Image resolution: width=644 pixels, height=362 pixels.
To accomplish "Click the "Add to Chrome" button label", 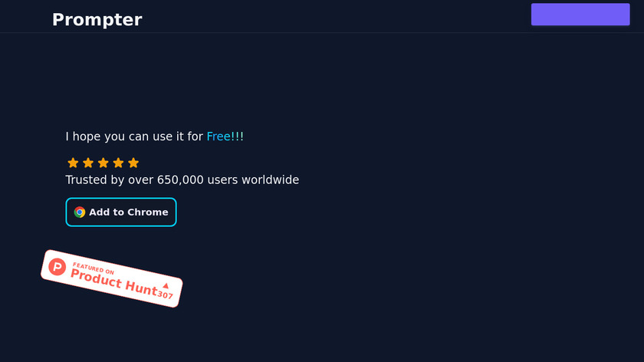I will pos(128,212).
